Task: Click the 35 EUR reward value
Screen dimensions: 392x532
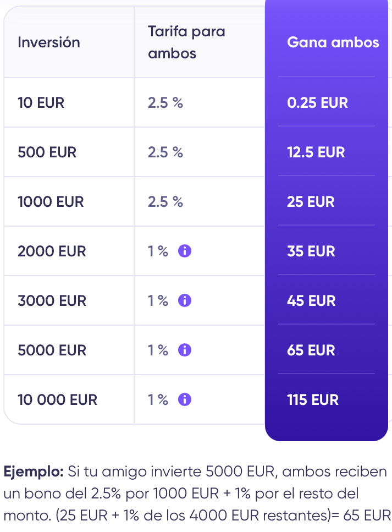Action: (311, 251)
